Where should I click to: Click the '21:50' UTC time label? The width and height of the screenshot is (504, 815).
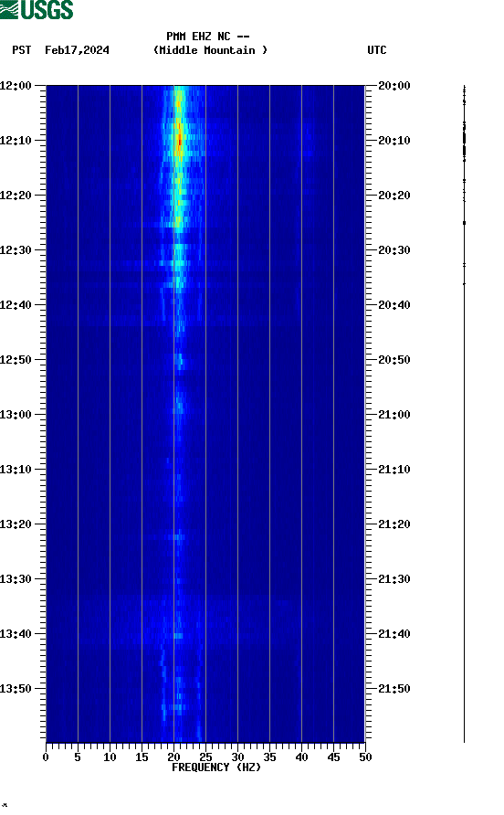[394, 689]
